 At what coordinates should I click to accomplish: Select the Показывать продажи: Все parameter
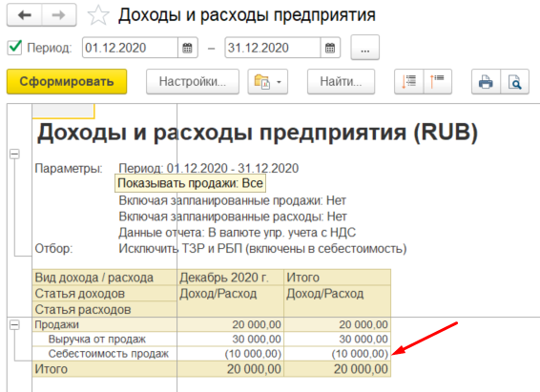pyautogui.click(x=190, y=183)
